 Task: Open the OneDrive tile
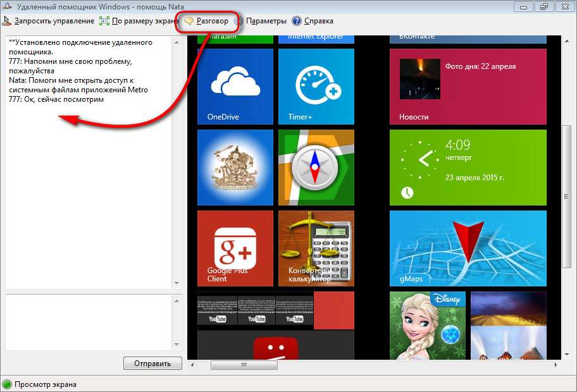pyautogui.click(x=235, y=87)
